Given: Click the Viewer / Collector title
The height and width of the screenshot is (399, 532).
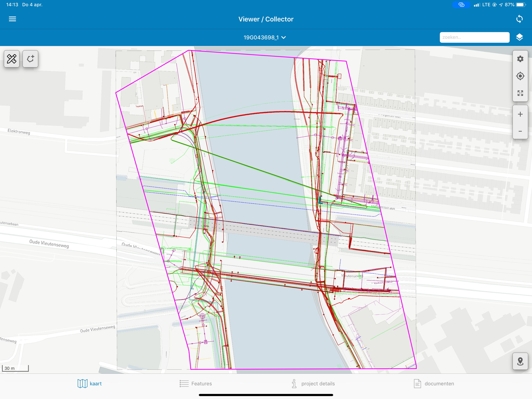Looking at the screenshot, I should [x=266, y=19].
